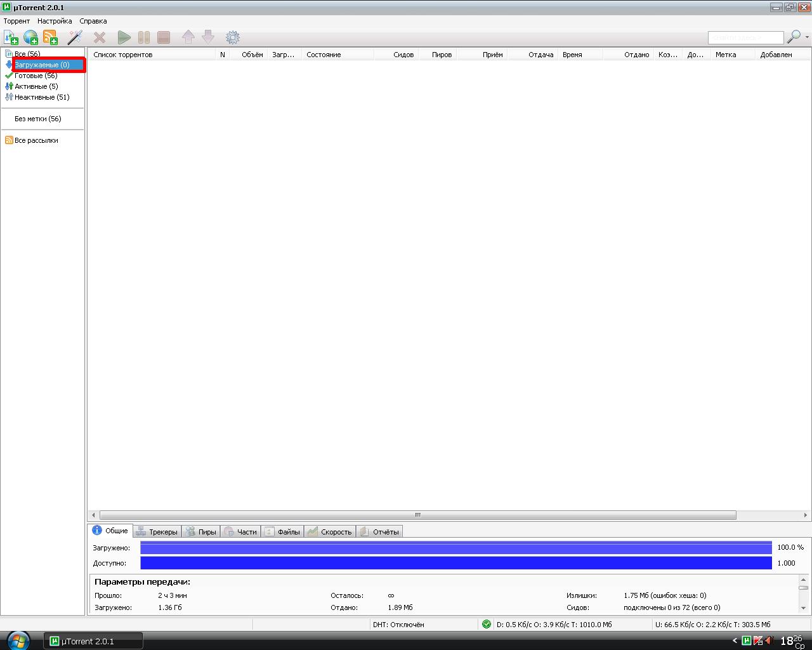
Task: Click the magnifying glass search icon
Action: pos(794,37)
